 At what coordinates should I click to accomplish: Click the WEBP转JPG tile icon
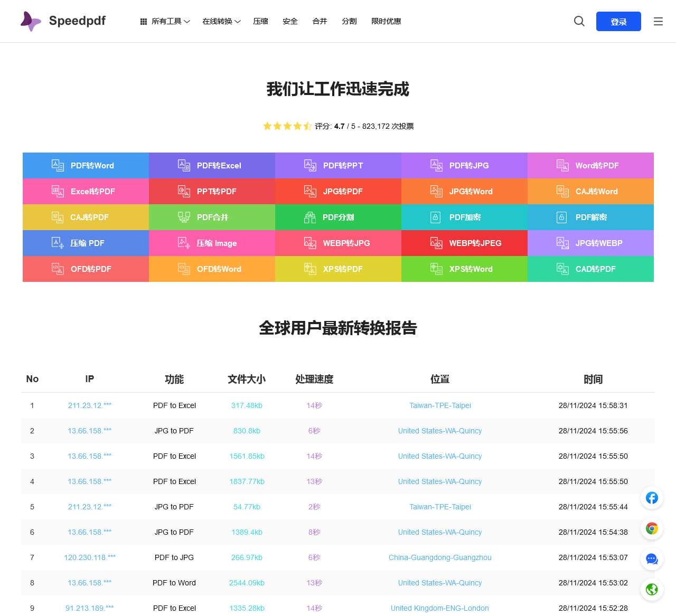(x=310, y=243)
